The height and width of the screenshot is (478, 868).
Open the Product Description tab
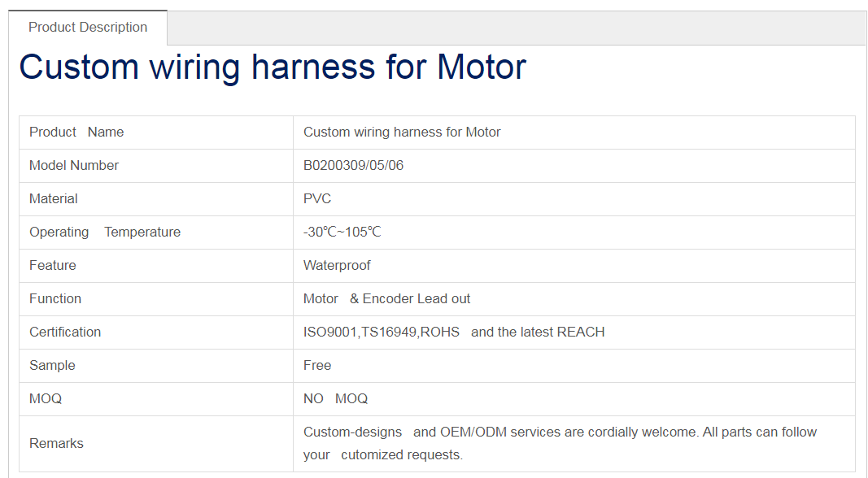(x=88, y=28)
